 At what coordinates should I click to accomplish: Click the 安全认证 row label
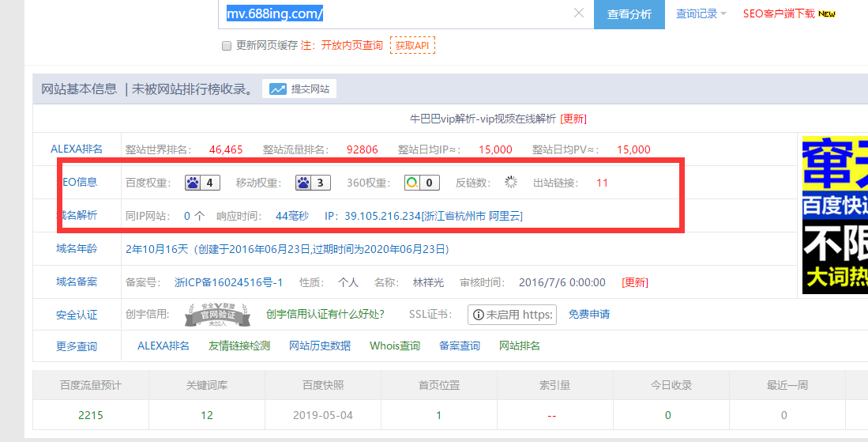tap(77, 315)
